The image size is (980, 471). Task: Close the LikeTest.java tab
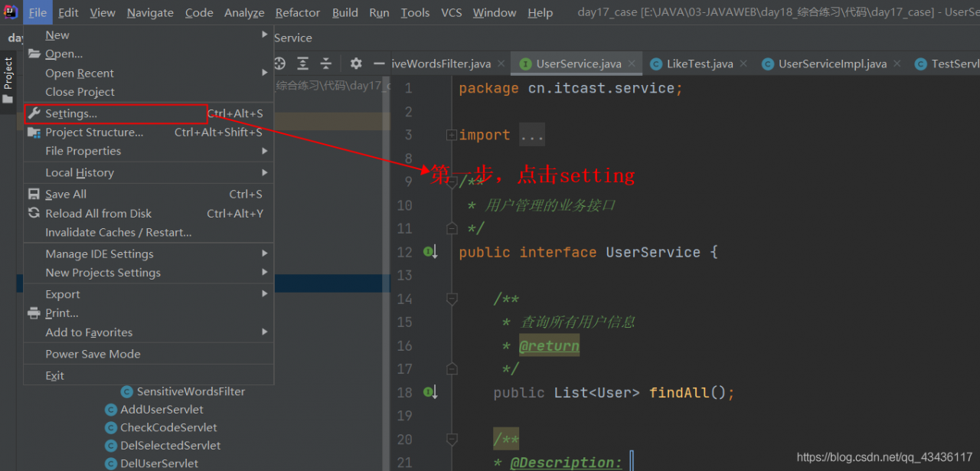pyautogui.click(x=744, y=64)
